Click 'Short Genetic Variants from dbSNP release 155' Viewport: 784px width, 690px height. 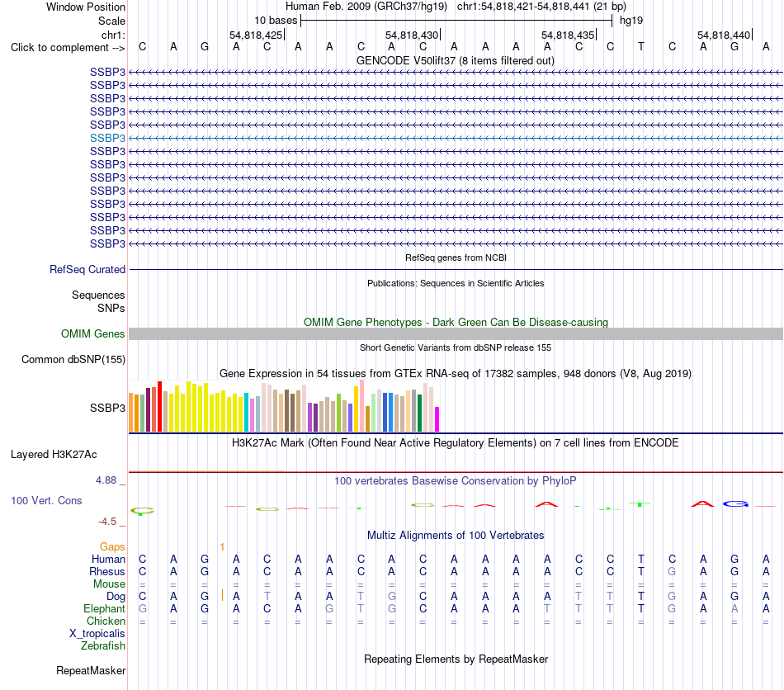tap(456, 347)
